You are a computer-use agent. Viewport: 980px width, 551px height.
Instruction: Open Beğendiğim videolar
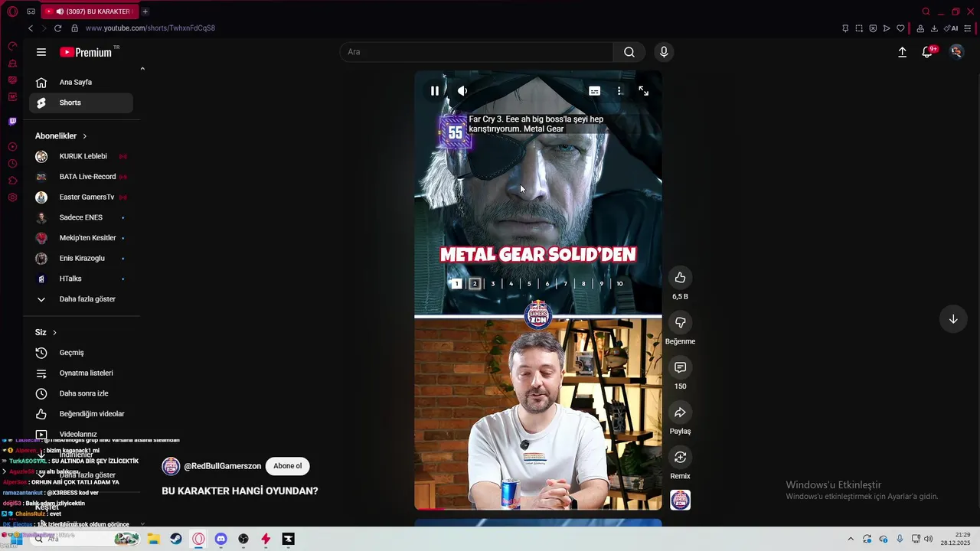tap(81, 414)
